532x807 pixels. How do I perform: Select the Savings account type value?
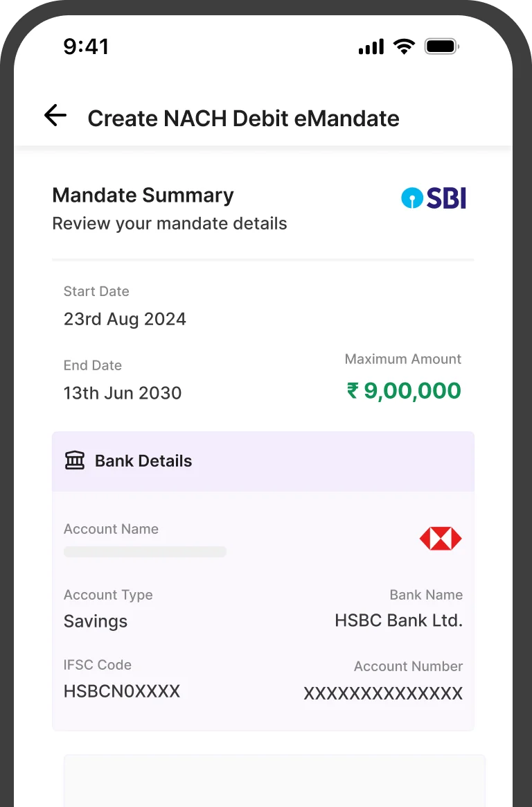[96, 621]
